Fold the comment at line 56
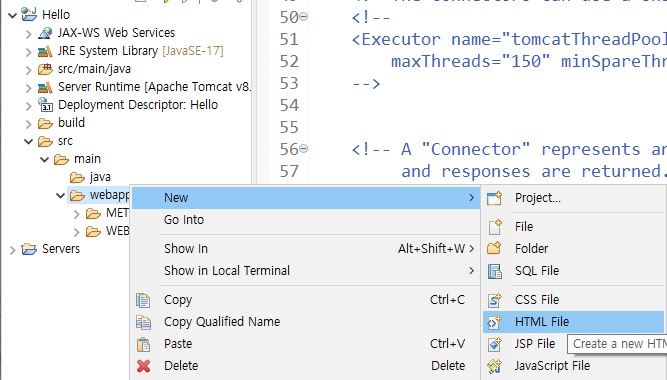The width and height of the screenshot is (667, 380). coord(303,149)
